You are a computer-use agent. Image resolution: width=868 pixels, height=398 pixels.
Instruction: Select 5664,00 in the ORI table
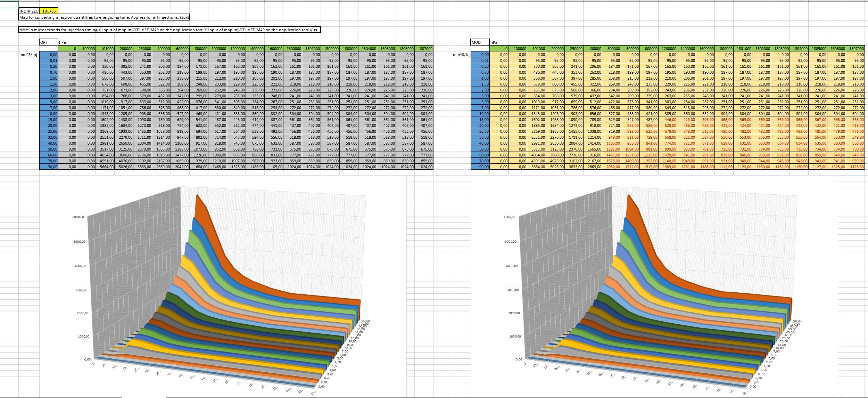pyautogui.click(x=105, y=167)
